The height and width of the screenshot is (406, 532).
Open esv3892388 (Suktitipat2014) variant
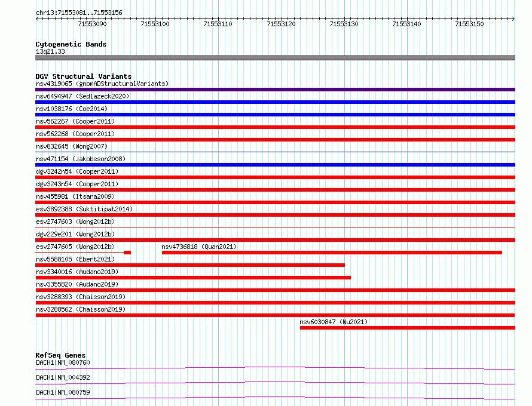click(84, 209)
